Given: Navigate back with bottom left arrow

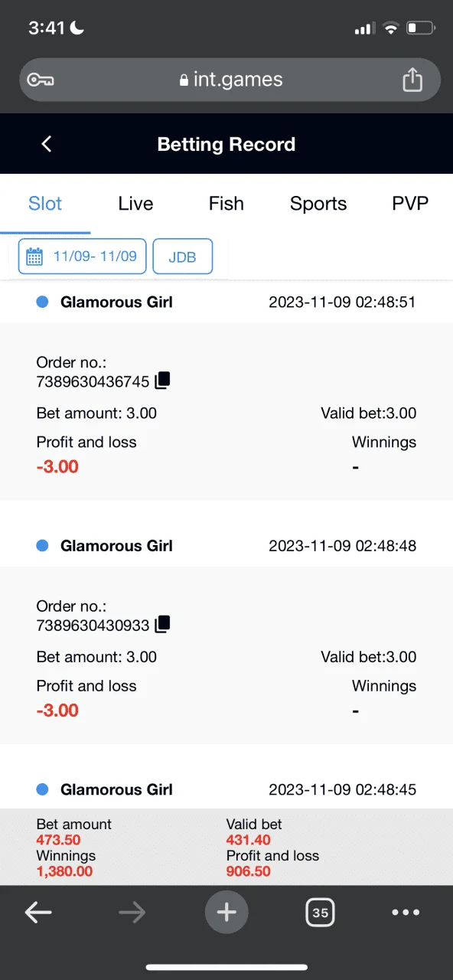Looking at the screenshot, I should click(x=38, y=912).
